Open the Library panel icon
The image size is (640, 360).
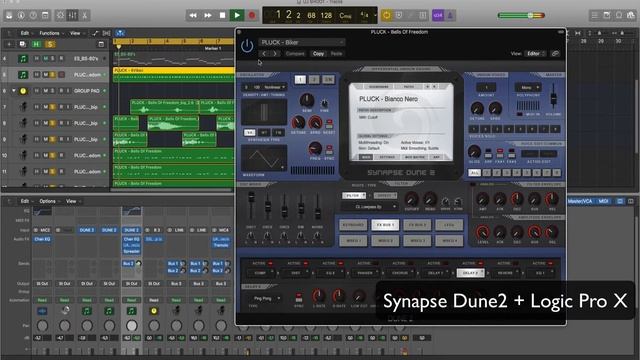(9, 16)
